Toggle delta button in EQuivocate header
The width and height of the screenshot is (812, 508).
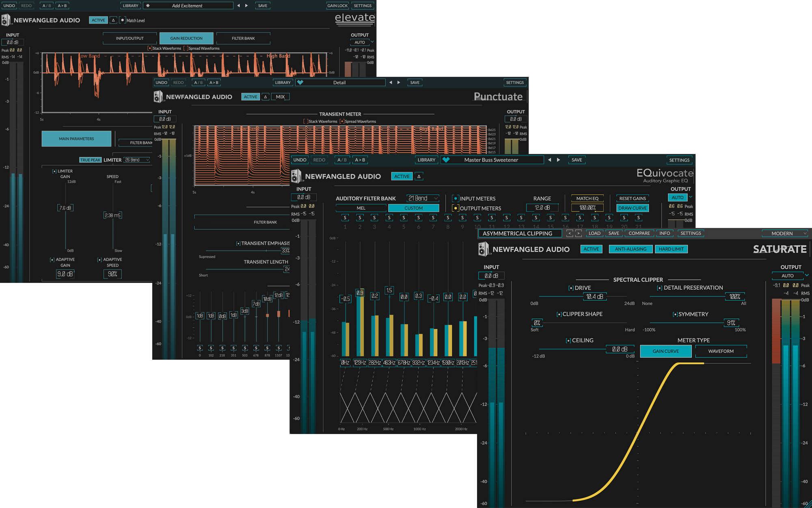point(419,176)
